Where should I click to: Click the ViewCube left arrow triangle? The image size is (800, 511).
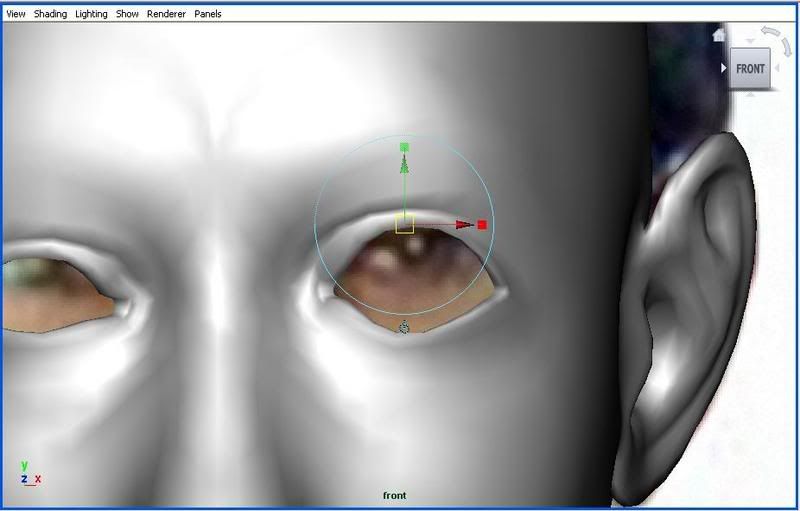point(723,68)
